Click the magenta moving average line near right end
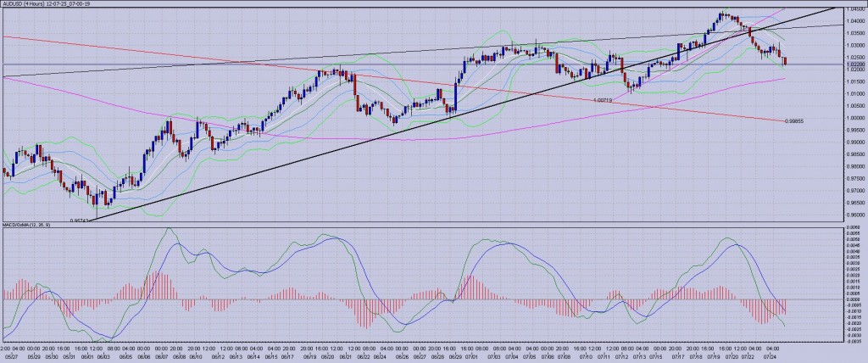 (x=763, y=81)
